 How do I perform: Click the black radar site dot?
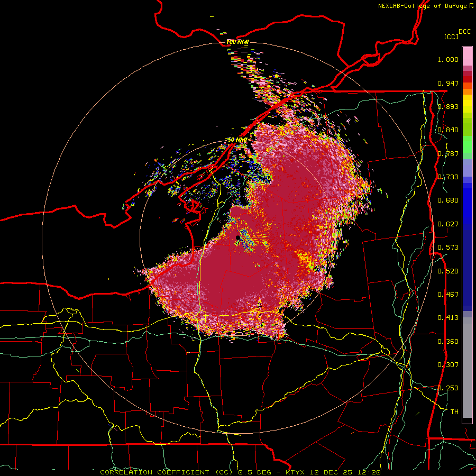click(238, 237)
